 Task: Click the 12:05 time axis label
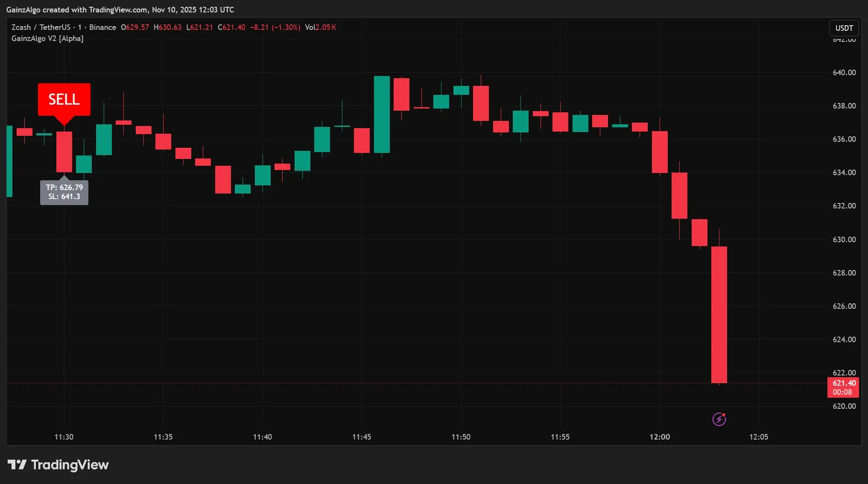coord(758,437)
